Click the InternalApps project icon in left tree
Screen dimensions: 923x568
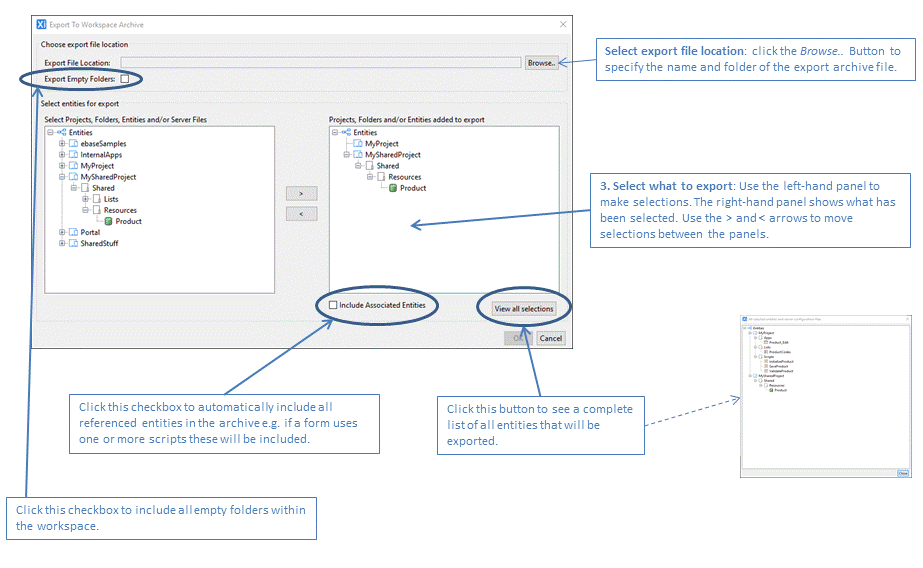point(73,155)
